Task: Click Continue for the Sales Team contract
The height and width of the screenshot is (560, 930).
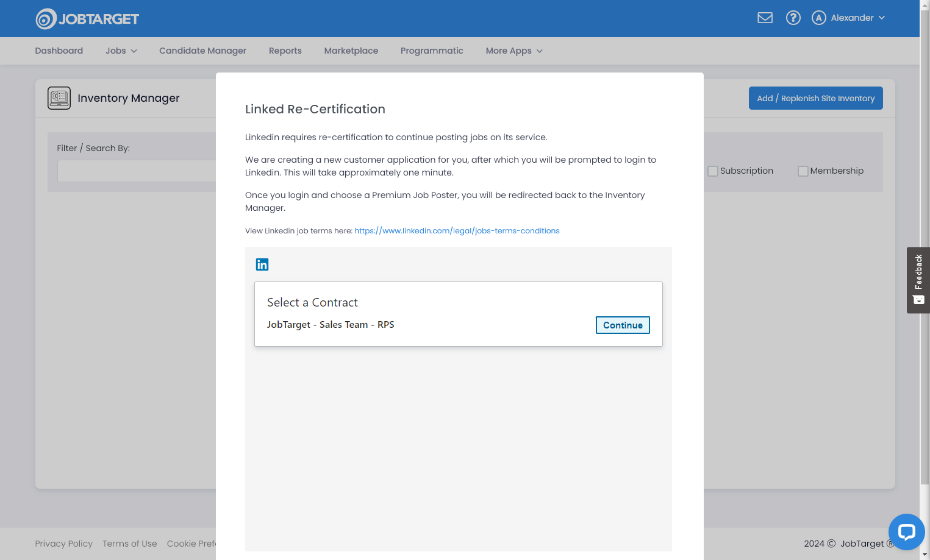Action: [x=623, y=325]
